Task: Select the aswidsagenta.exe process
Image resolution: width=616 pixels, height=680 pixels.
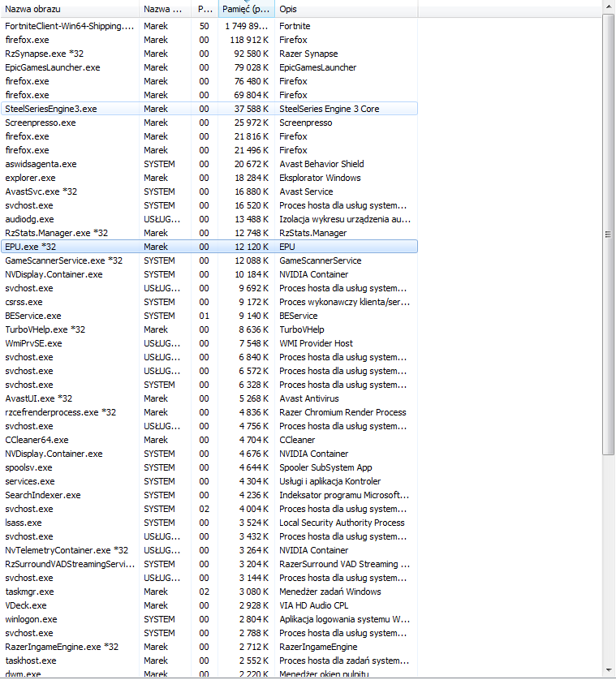Action: pyautogui.click(x=209, y=164)
